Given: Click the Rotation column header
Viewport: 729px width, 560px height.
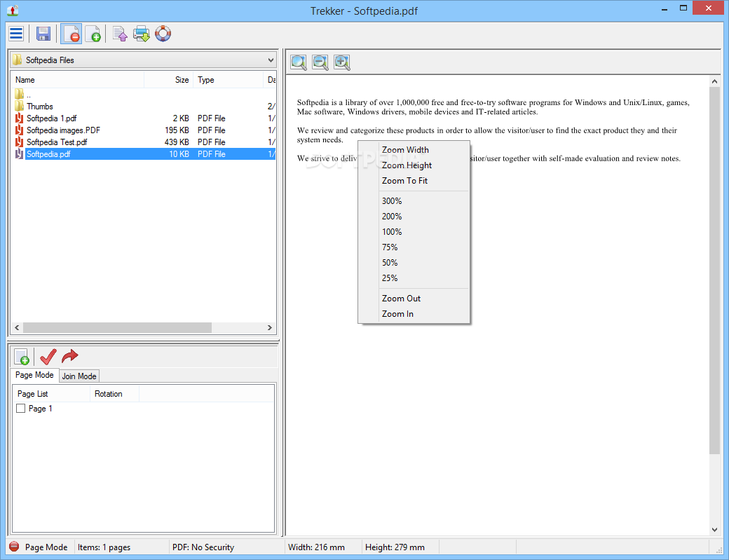Looking at the screenshot, I should 114,394.
